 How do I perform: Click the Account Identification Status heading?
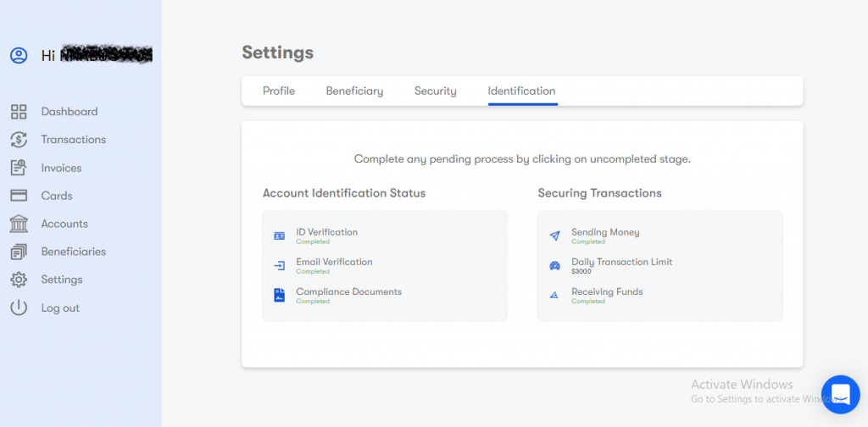344,193
